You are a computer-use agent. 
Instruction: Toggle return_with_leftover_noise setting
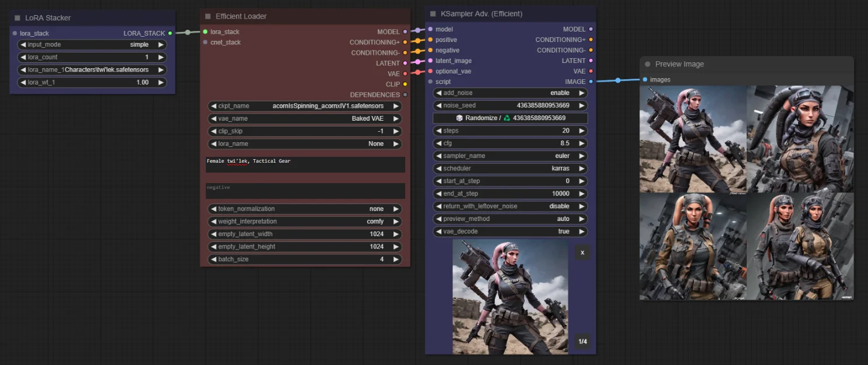[x=510, y=206]
